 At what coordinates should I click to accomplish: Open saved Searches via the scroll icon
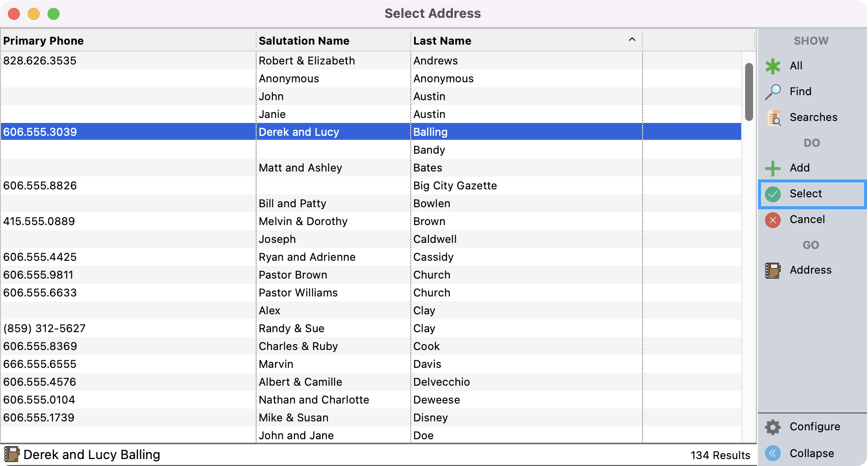(x=773, y=117)
